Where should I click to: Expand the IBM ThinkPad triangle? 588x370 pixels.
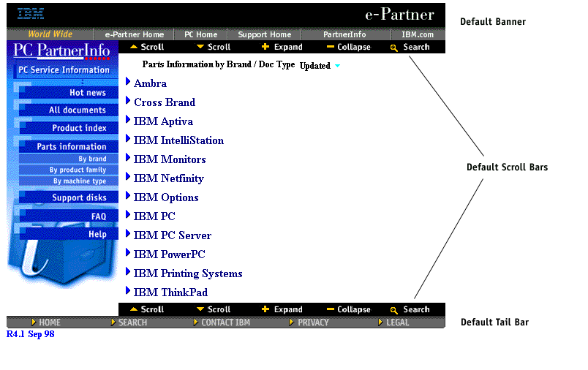point(129,292)
